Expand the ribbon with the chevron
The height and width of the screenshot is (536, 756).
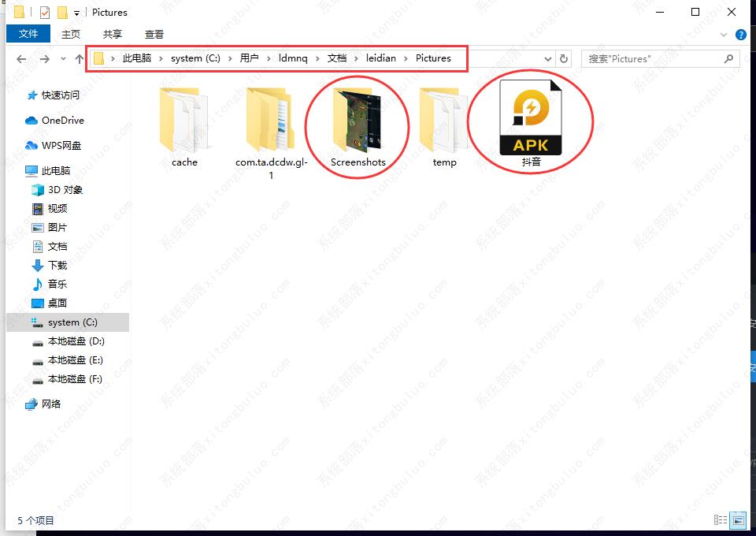[x=723, y=35]
